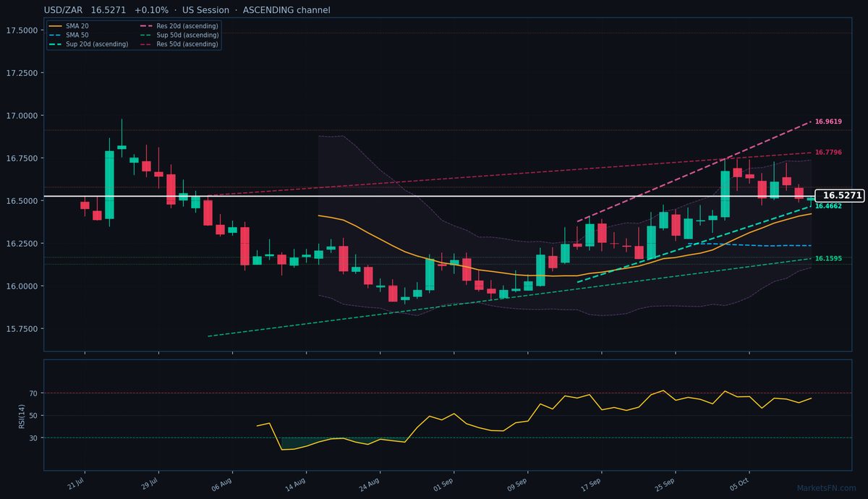868x499 pixels.
Task: Click the SMA 50 legend entry
Action: pyautogui.click(x=69, y=35)
